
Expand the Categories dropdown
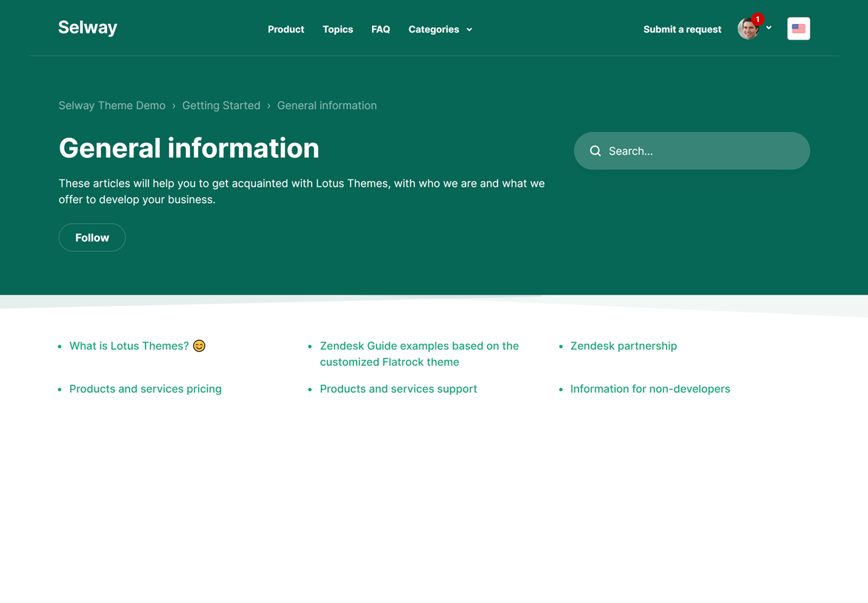point(440,30)
